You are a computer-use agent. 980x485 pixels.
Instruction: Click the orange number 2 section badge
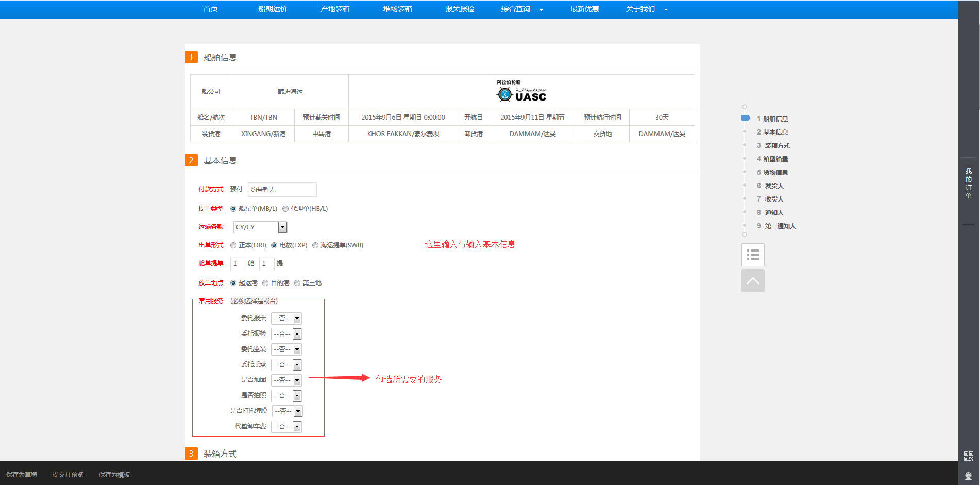(191, 160)
